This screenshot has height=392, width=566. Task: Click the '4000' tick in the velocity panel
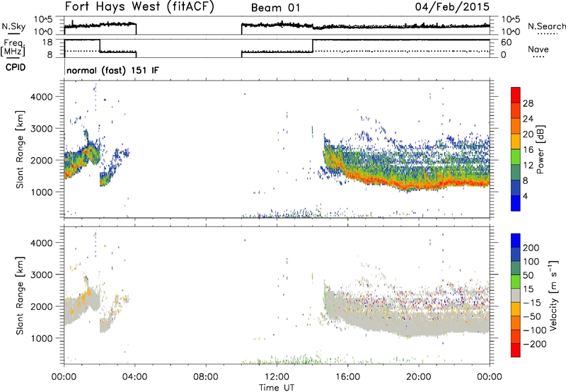click(41, 243)
